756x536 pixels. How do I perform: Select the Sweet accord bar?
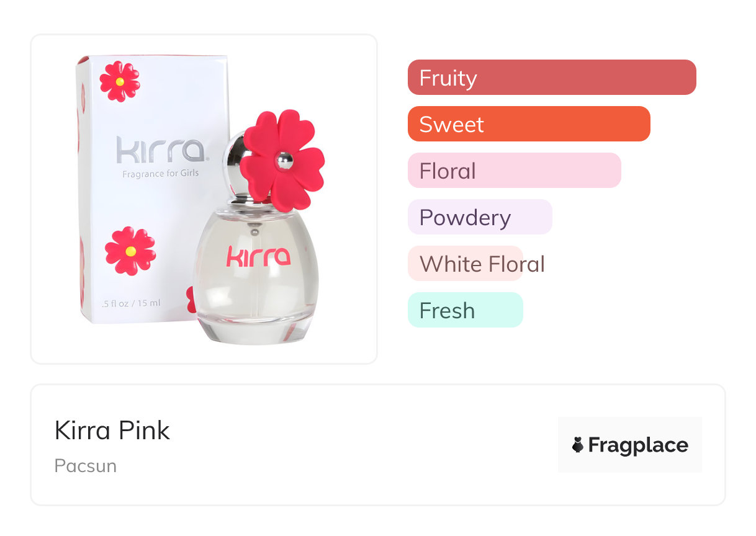click(528, 124)
